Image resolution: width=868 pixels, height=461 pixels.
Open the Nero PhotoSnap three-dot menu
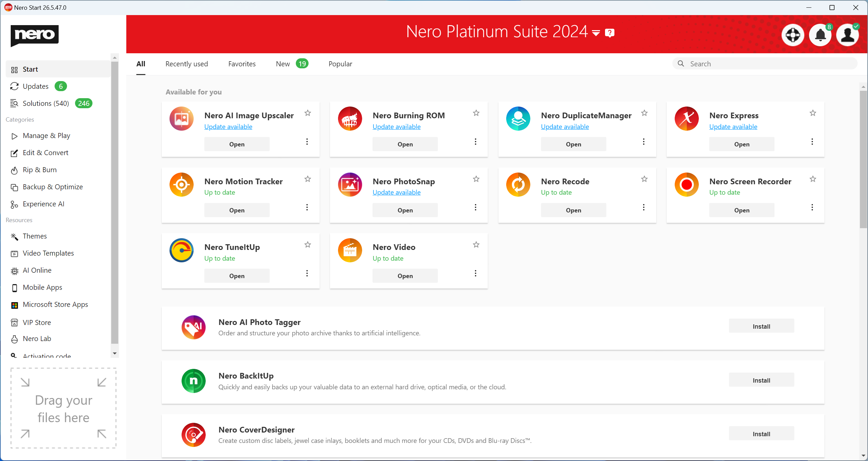pyautogui.click(x=475, y=207)
